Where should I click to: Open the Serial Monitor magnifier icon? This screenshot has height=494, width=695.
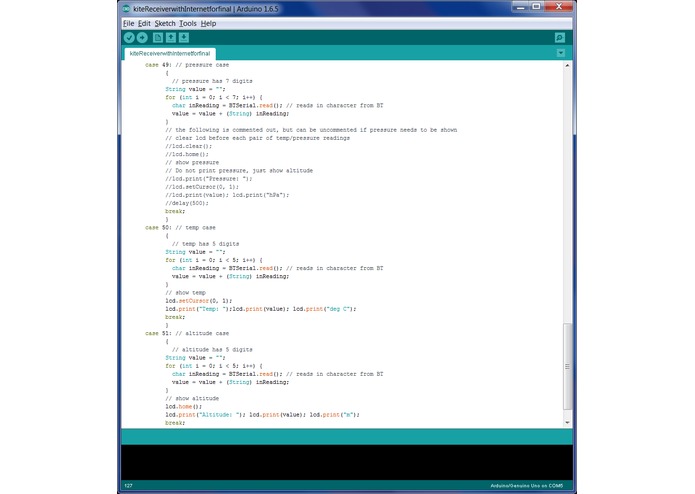pos(560,38)
